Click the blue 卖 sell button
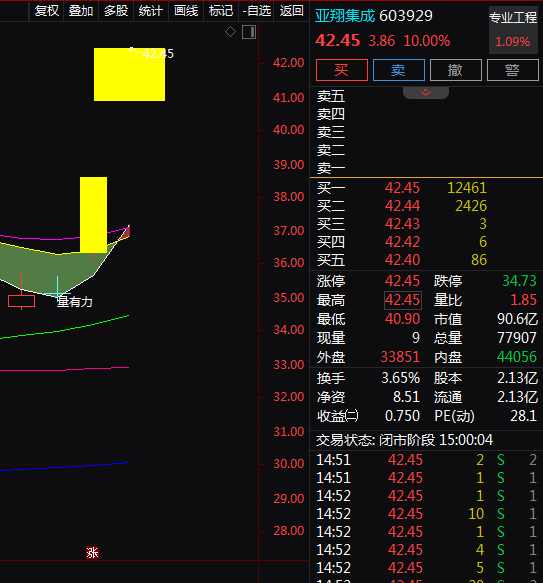 pos(399,70)
